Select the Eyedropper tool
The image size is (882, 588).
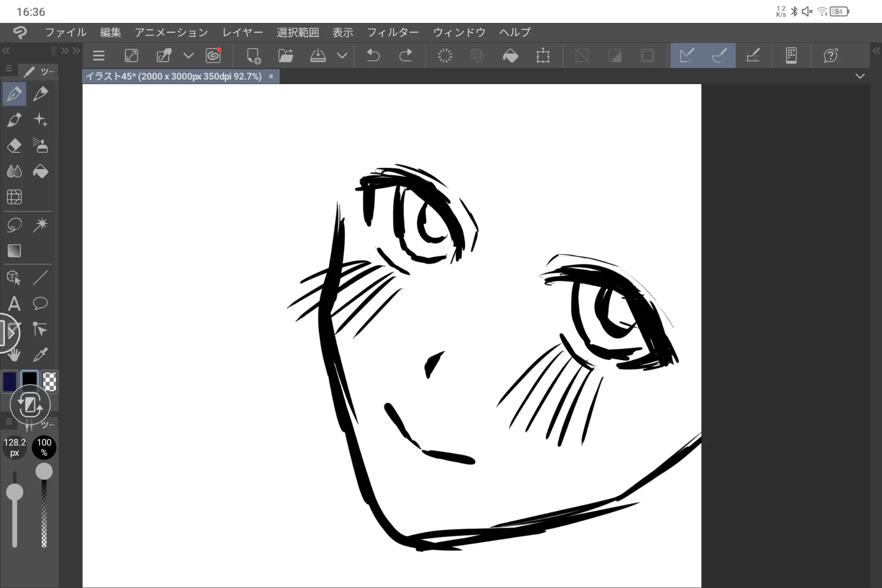coord(40,355)
